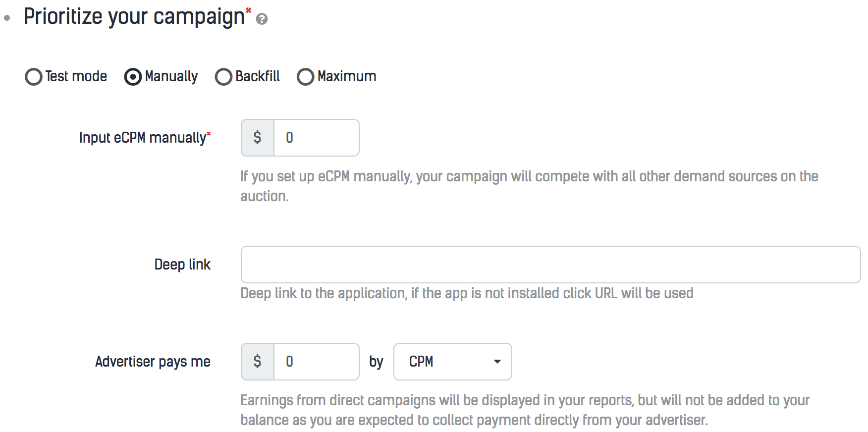This screenshot has height=432, width=868.
Task: Select the Test mode radio button
Action: coord(34,77)
